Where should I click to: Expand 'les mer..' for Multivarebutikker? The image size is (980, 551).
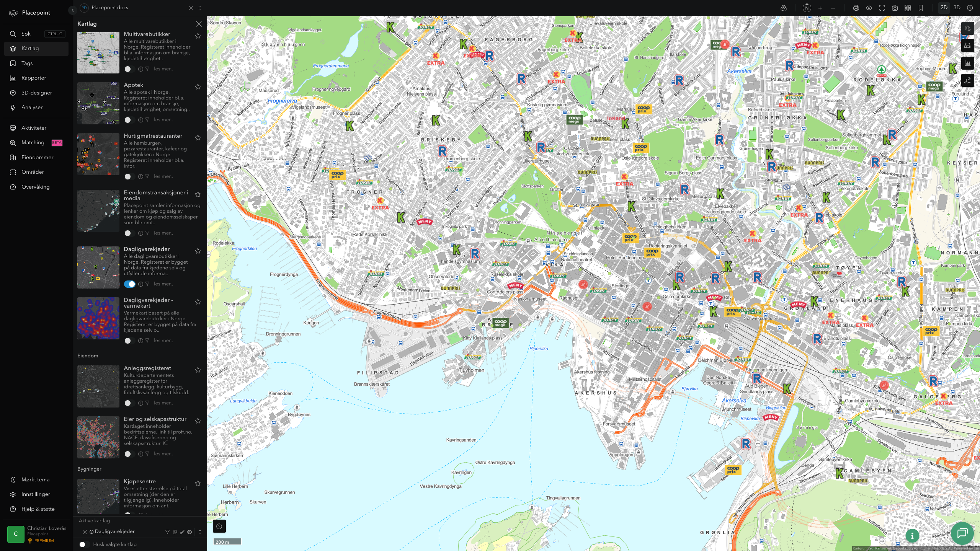pyautogui.click(x=163, y=69)
